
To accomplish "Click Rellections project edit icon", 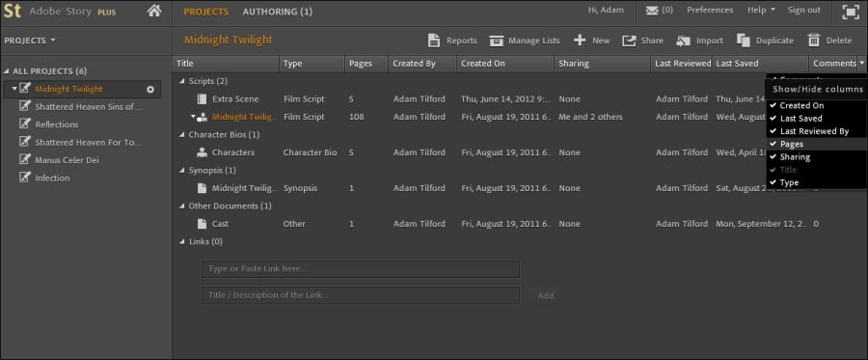I will [x=24, y=125].
